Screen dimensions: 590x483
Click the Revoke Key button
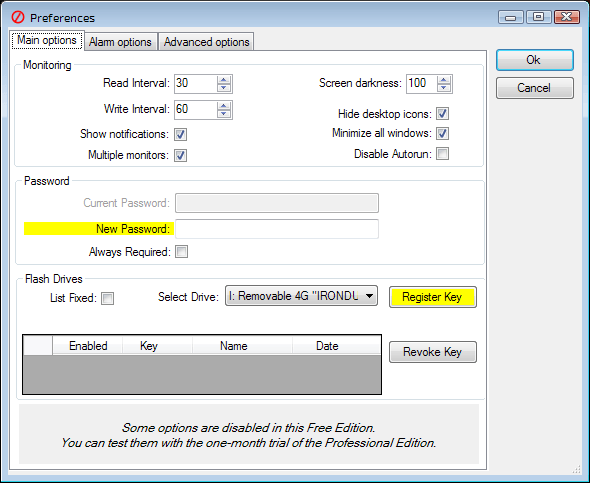(x=433, y=352)
